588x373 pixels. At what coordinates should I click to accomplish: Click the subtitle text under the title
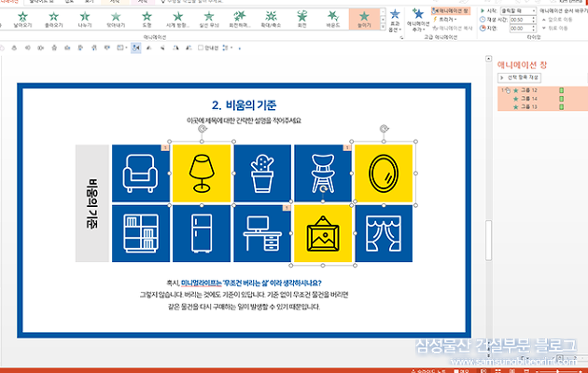pyautogui.click(x=245, y=120)
